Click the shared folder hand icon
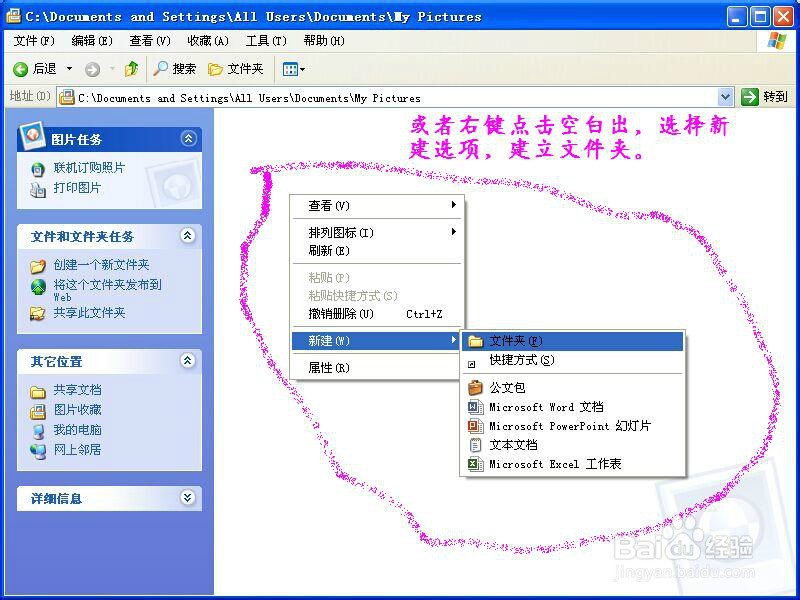800x600 pixels. point(37,313)
